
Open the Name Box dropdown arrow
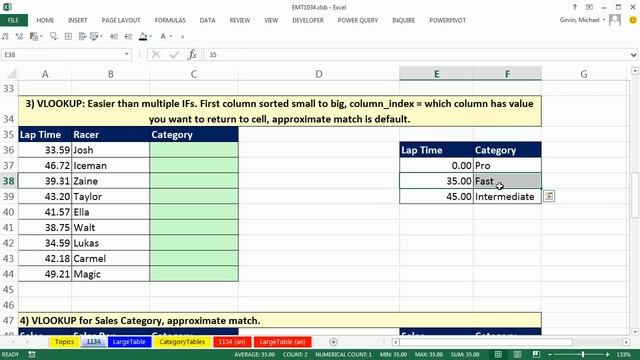pos(127,54)
